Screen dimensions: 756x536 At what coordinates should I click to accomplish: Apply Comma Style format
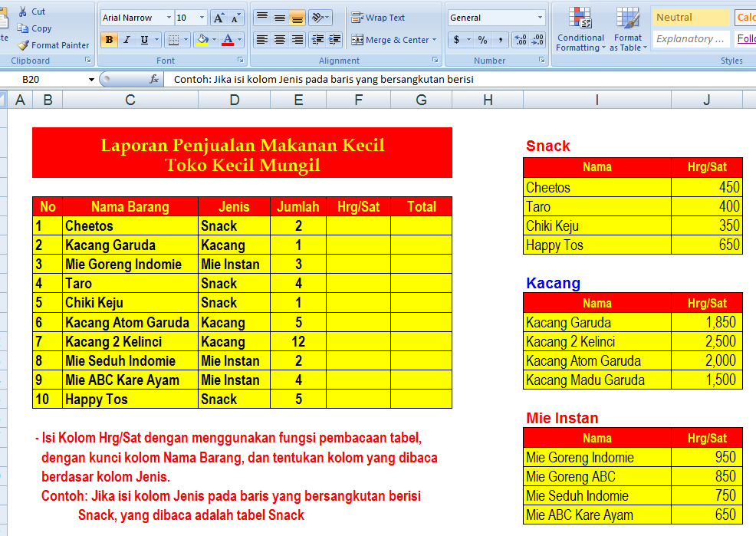point(501,40)
